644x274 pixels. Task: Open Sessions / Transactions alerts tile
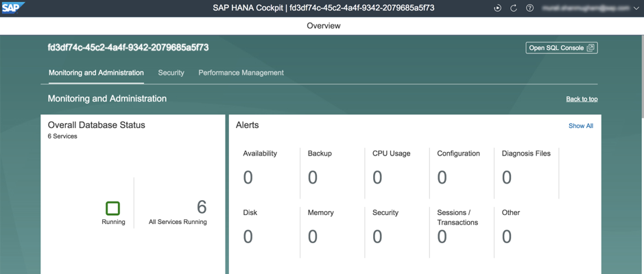coord(462,232)
